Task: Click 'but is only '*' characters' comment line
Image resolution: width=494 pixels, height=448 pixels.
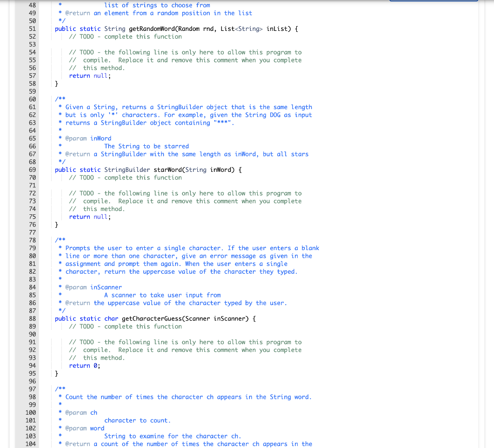Action: [189, 115]
